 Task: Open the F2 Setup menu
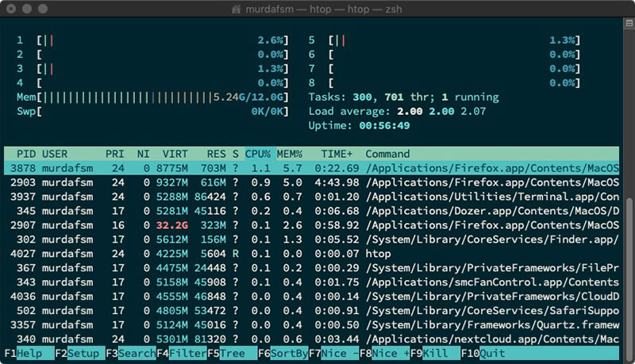click(86, 354)
